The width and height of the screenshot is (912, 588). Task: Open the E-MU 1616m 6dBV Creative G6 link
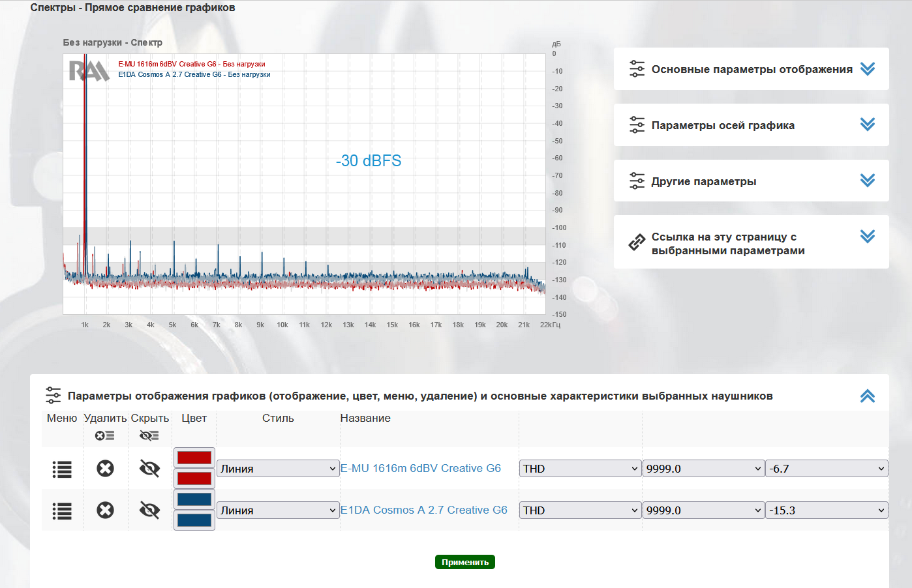(421, 468)
